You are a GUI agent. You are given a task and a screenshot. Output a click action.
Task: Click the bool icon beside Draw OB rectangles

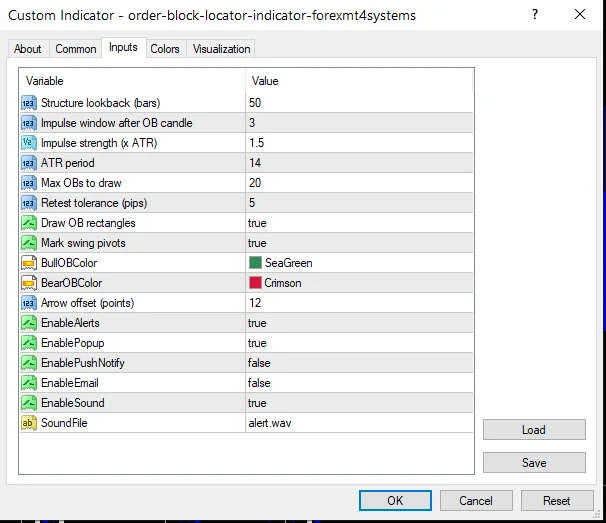tap(29, 223)
